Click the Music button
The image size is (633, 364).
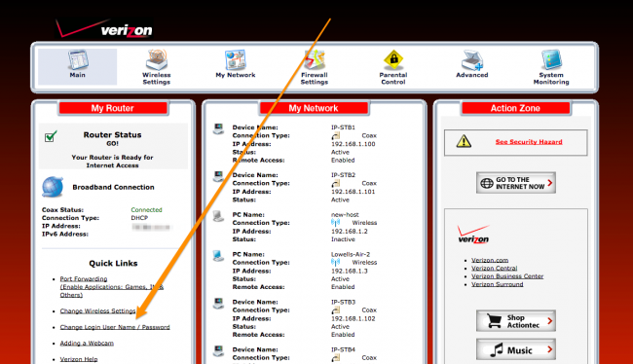pos(516,349)
